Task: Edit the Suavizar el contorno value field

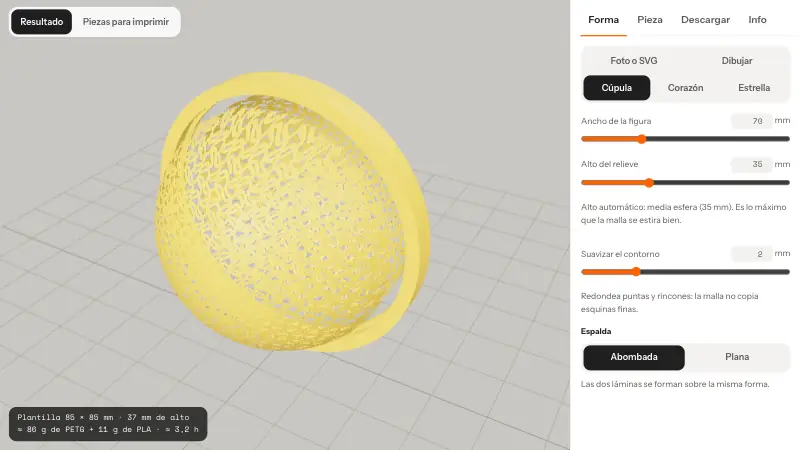Action: tap(752, 254)
